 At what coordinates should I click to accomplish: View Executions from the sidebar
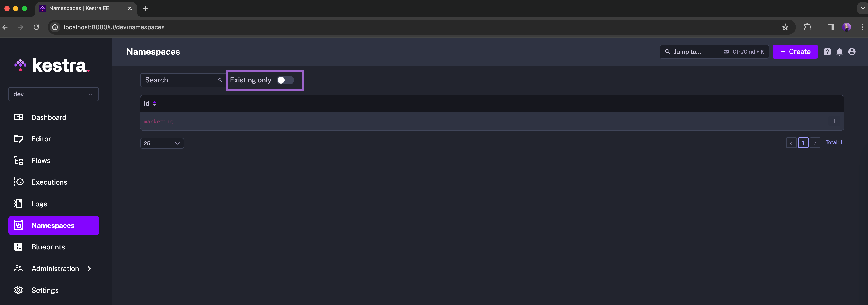click(x=49, y=182)
